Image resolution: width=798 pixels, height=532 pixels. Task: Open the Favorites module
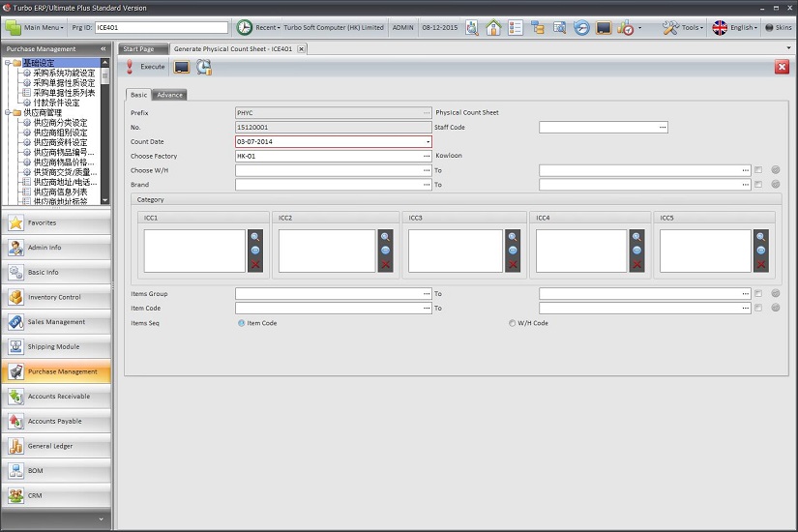(56, 223)
